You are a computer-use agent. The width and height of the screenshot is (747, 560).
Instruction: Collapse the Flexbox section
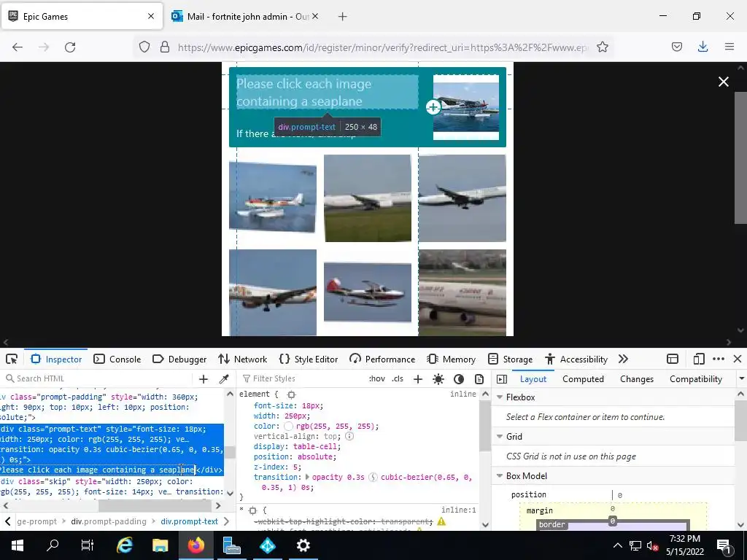pyautogui.click(x=500, y=397)
